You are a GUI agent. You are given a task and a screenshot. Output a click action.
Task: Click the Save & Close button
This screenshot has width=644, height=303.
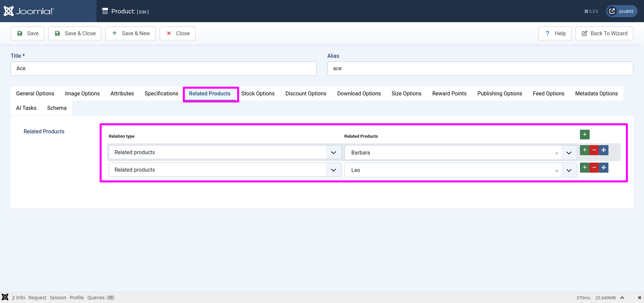coord(75,34)
